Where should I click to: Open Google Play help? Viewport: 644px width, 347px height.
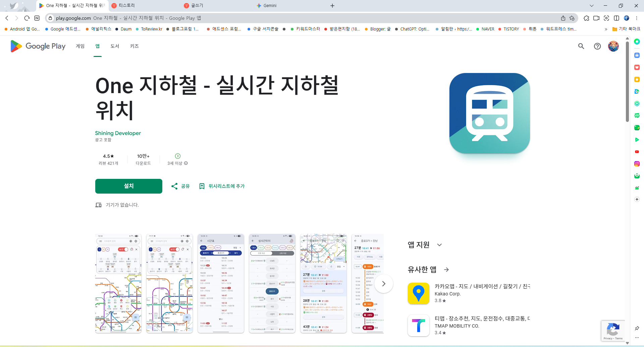coord(597,46)
